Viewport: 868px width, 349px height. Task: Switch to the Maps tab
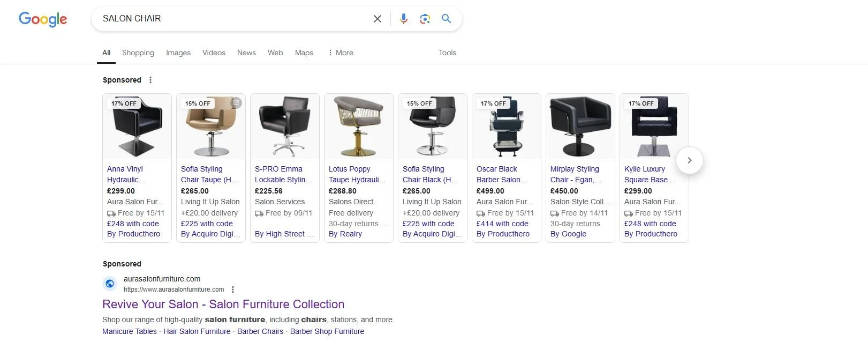coord(304,53)
